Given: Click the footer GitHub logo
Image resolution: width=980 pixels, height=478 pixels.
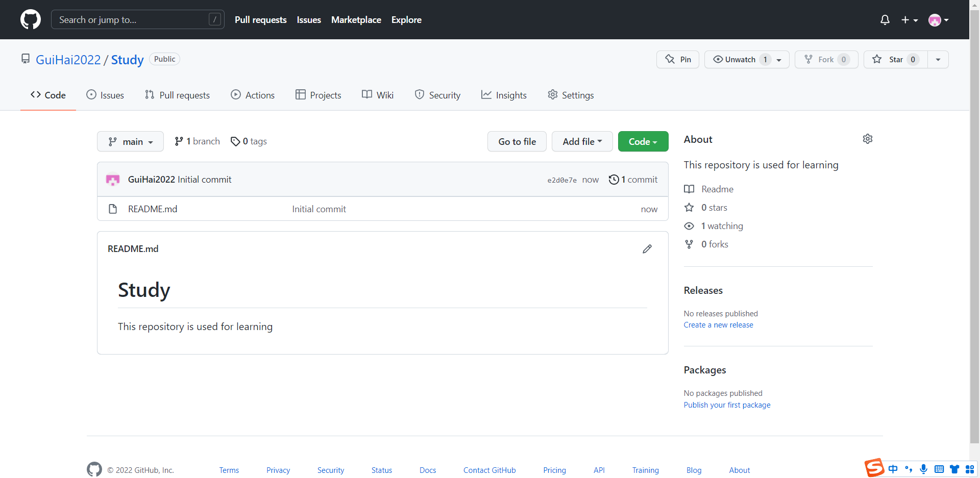Looking at the screenshot, I should [x=94, y=469].
